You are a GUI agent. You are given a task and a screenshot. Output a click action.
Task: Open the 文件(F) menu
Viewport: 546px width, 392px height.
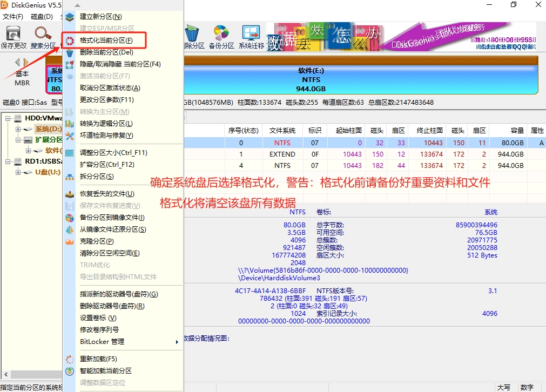[12, 17]
